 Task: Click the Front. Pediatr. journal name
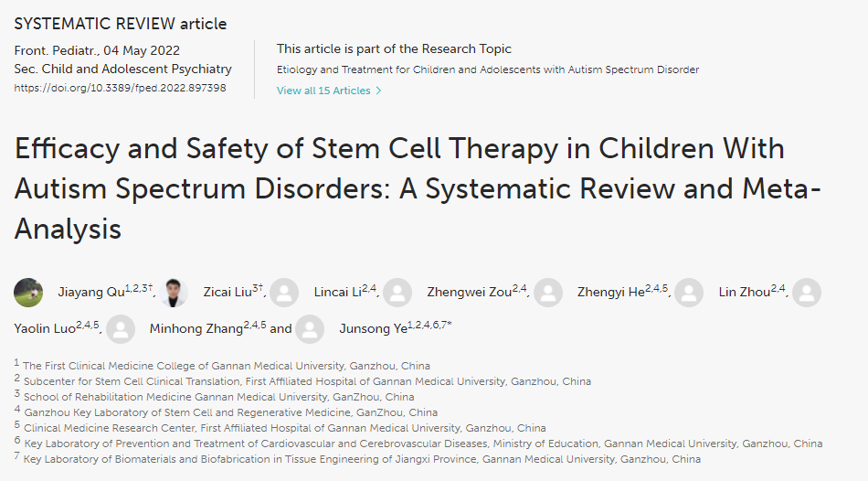click(51, 49)
